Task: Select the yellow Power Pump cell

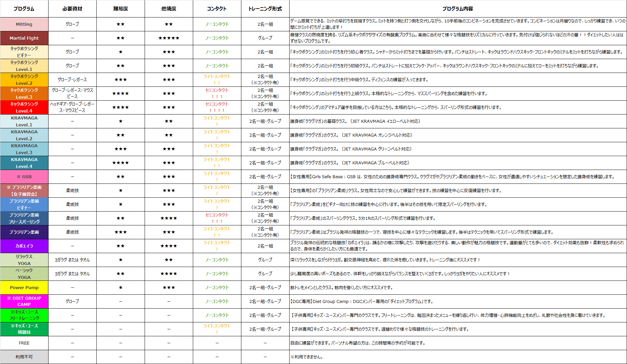Action: (x=24, y=287)
